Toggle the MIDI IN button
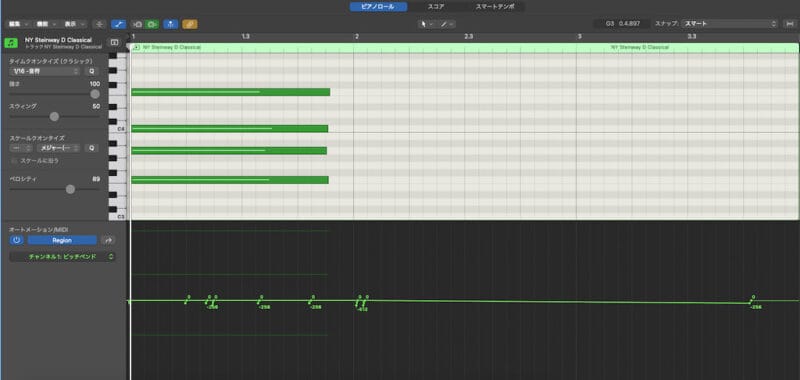 coord(138,24)
